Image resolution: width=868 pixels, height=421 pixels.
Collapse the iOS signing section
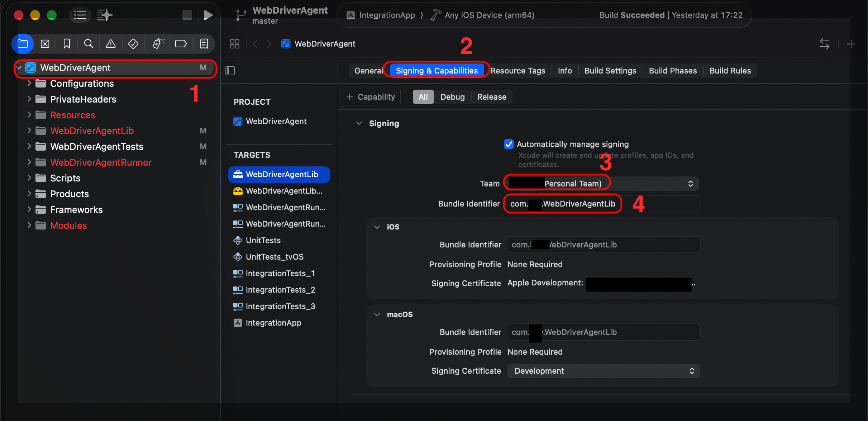(377, 227)
